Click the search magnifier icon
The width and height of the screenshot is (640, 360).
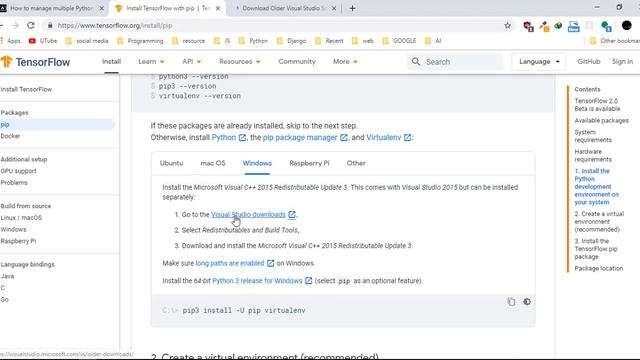[416, 62]
